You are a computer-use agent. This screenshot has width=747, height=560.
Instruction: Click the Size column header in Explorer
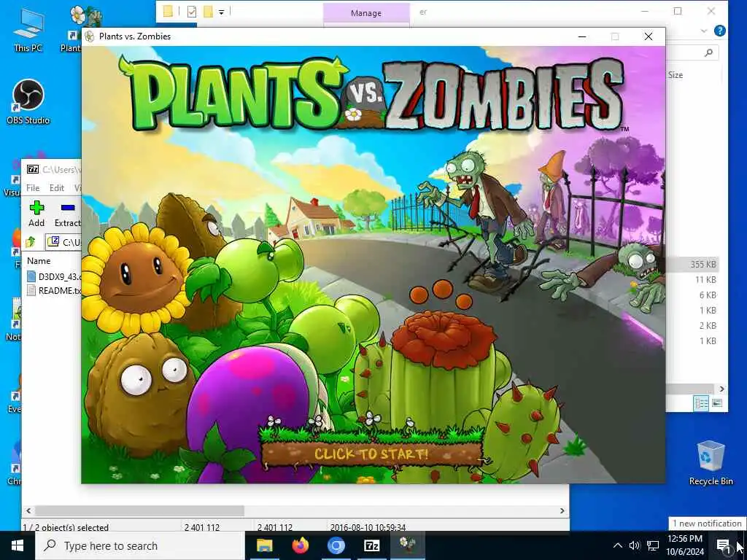coord(675,75)
